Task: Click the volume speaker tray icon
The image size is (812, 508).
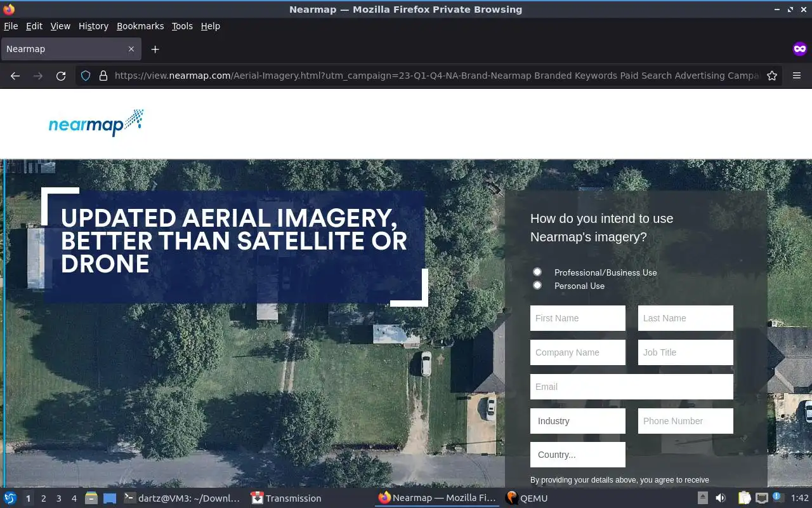Action: click(721, 498)
